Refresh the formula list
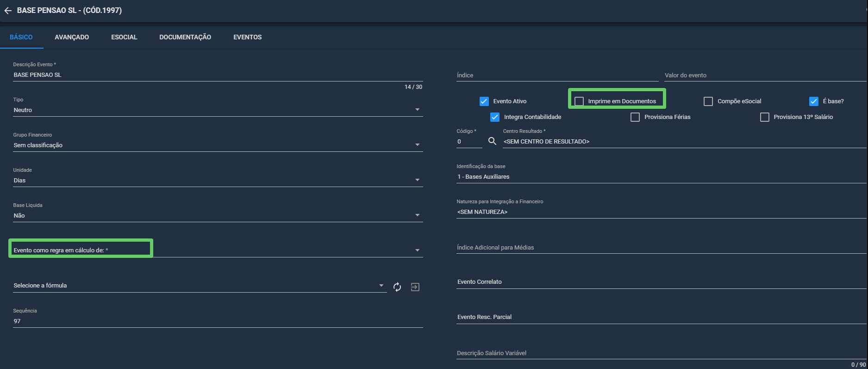The height and width of the screenshot is (369, 868). point(397,287)
